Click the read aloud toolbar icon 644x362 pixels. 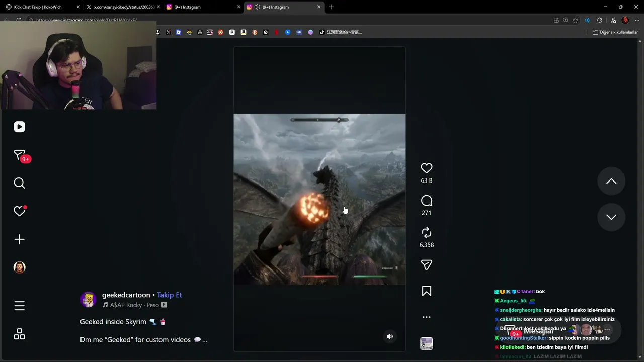point(587,20)
